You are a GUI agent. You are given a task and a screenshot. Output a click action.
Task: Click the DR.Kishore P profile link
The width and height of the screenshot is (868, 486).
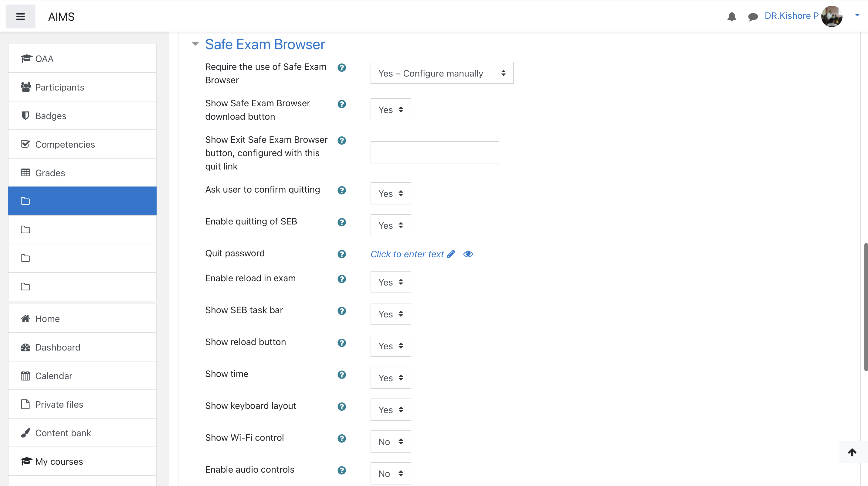coord(791,16)
